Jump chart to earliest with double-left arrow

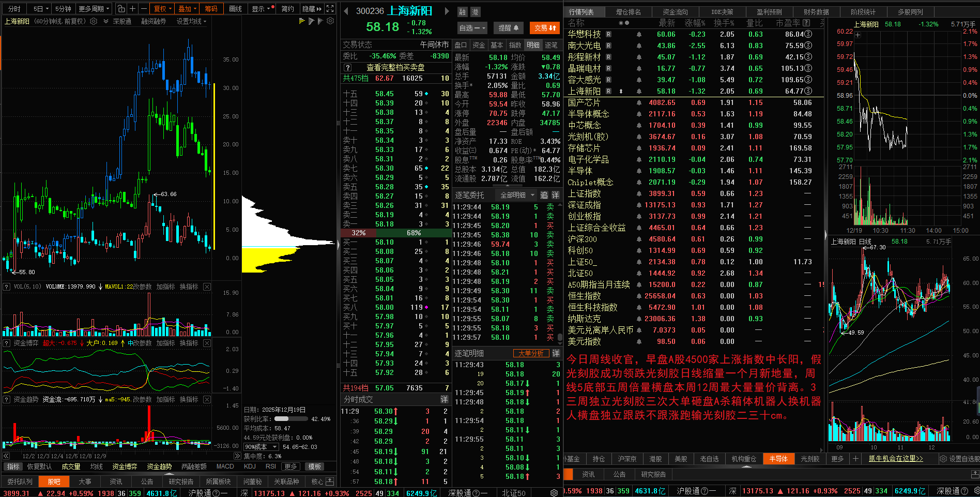pyautogui.click(x=6, y=456)
